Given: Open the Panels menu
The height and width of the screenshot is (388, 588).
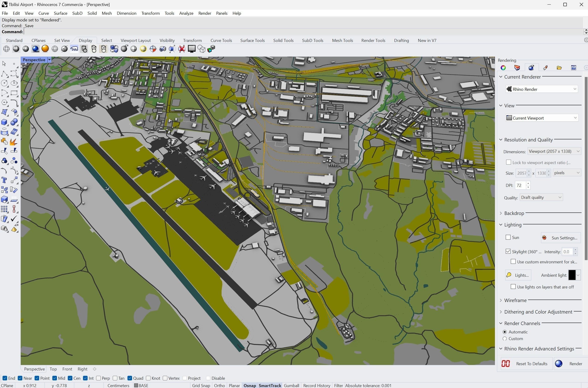Looking at the screenshot, I should coord(222,13).
